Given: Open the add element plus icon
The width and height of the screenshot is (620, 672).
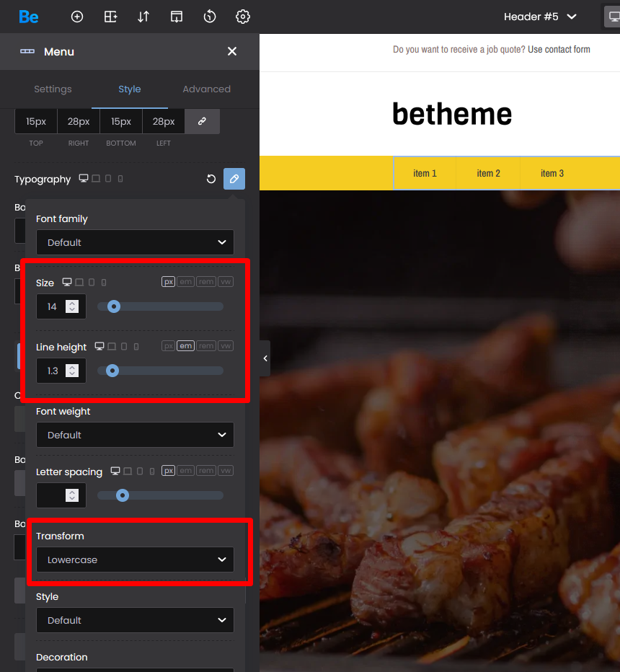Looking at the screenshot, I should 77,17.
